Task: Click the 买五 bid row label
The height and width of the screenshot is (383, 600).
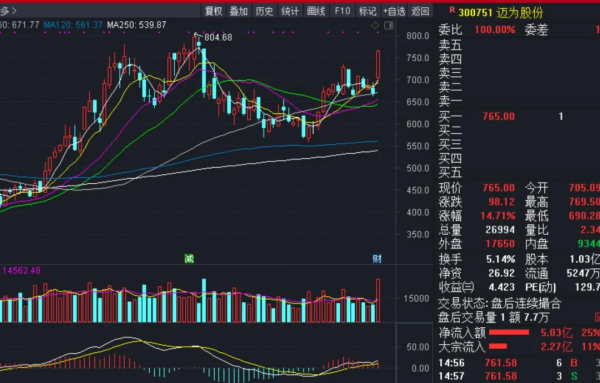Action: tap(450, 173)
